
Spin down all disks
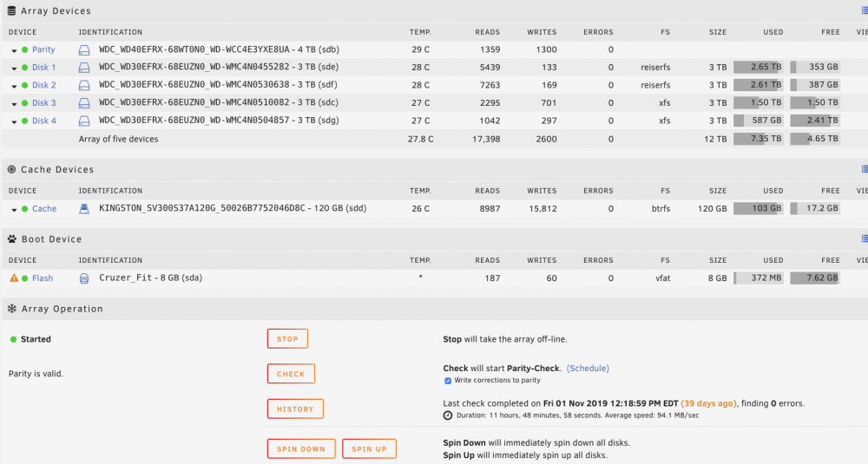pyautogui.click(x=301, y=448)
